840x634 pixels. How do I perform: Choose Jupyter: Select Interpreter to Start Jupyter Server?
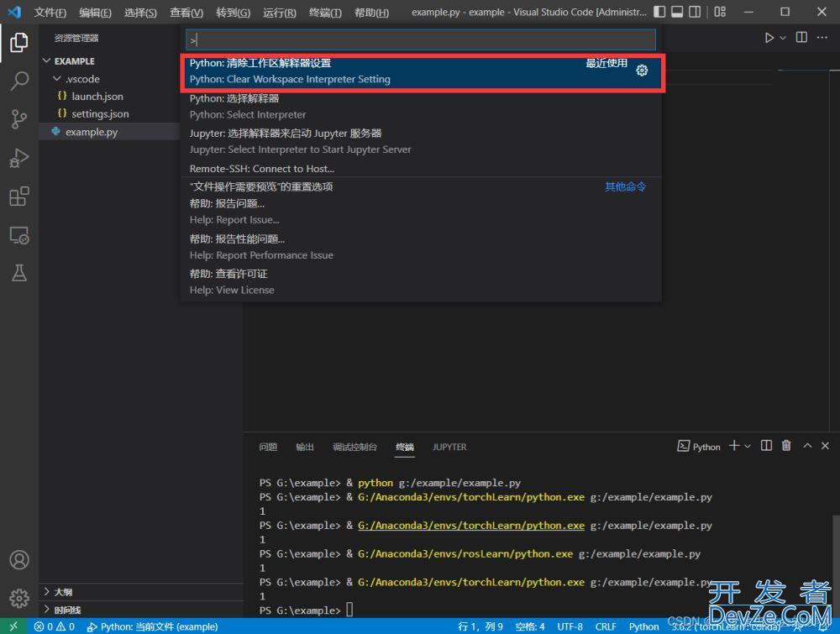tap(421, 141)
